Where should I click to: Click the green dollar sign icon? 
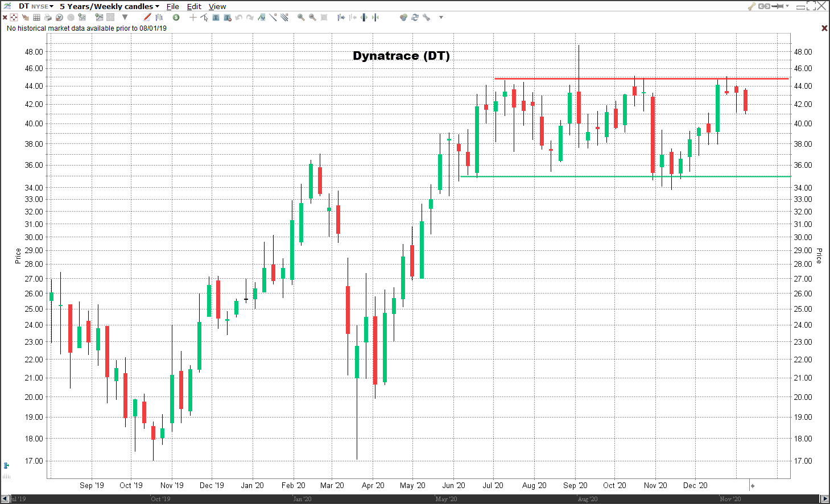click(176, 18)
